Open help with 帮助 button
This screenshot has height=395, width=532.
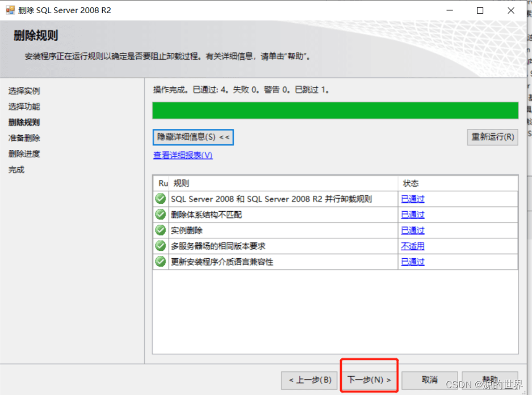[x=490, y=380]
